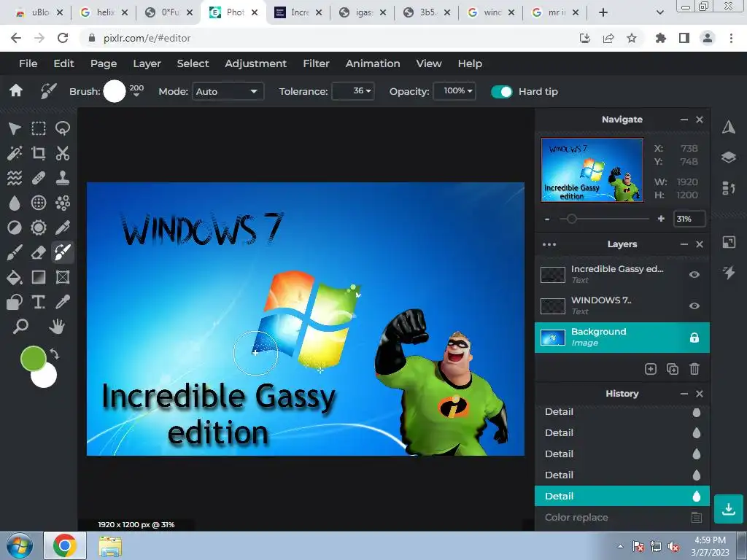This screenshot has height=560, width=747.
Task: Select the Clone stamp tool
Action: click(63, 178)
